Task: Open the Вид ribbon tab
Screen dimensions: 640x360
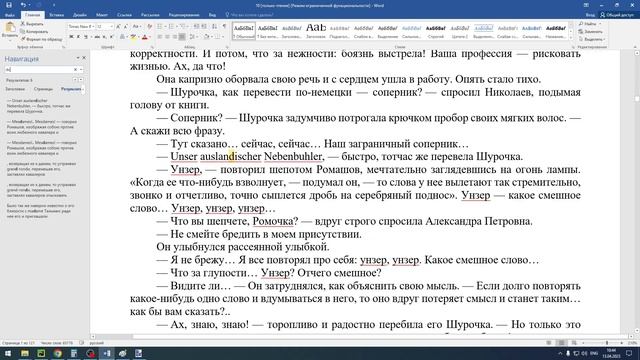Action: (x=212, y=15)
